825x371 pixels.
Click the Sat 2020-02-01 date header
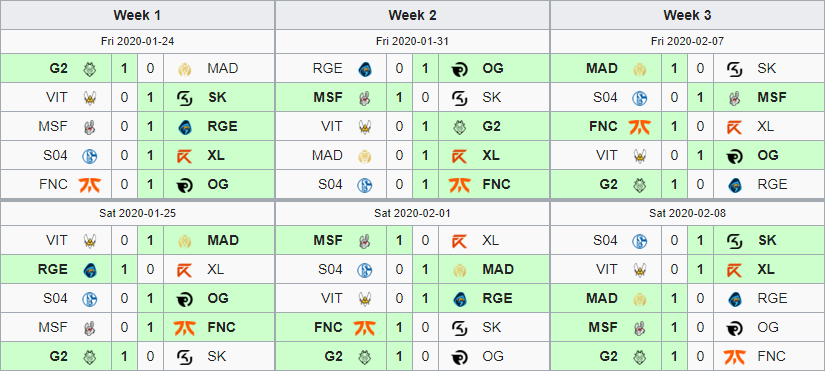click(412, 213)
